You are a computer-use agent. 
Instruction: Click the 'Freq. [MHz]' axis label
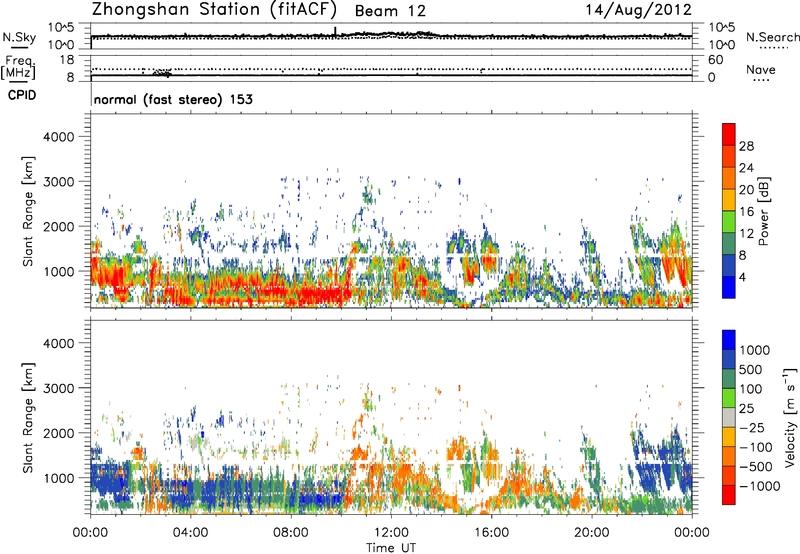pyautogui.click(x=18, y=67)
